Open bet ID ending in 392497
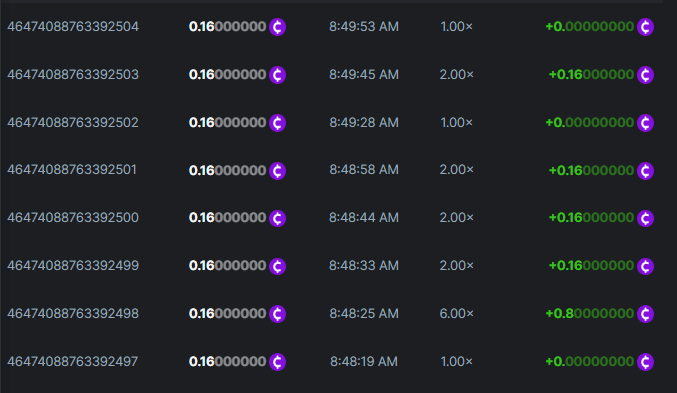 [73, 361]
